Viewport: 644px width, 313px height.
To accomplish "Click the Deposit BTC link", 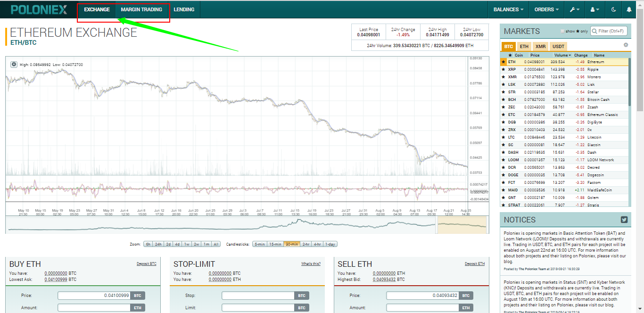I will coord(146,264).
